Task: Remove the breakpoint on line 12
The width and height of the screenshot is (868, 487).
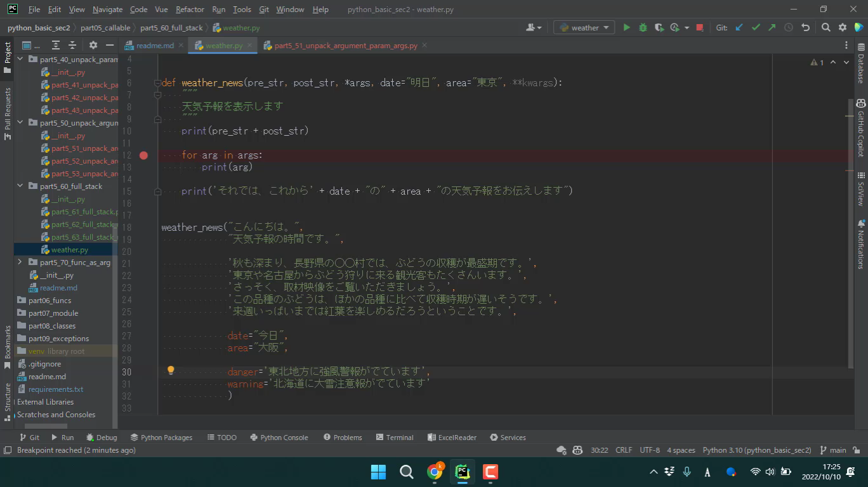Action: 143,155
